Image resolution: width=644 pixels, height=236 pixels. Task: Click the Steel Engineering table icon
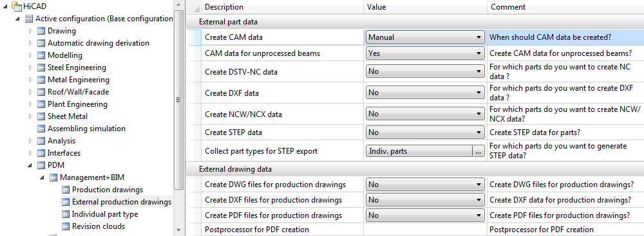[x=41, y=68]
